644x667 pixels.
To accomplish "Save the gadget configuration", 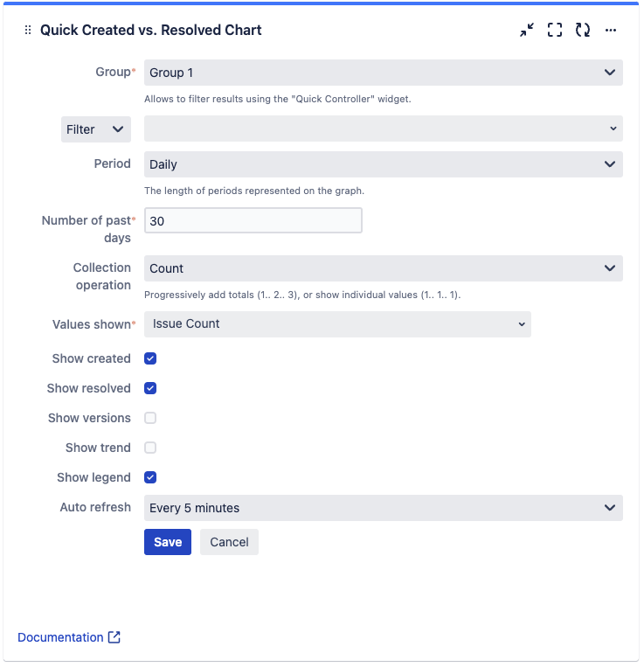I will (x=168, y=542).
